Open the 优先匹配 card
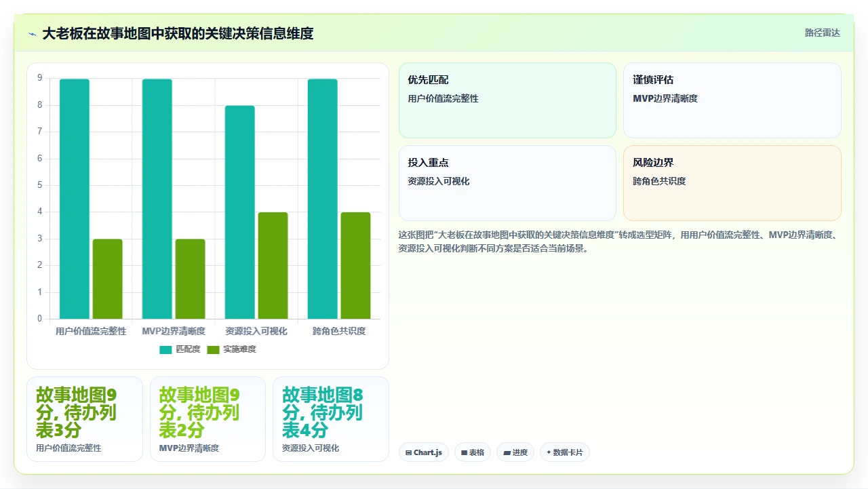Viewport: 868px width, 489px height. tap(507, 100)
